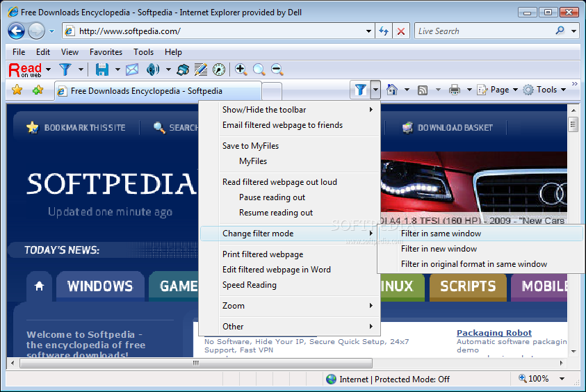Open the Help menu

(173, 52)
